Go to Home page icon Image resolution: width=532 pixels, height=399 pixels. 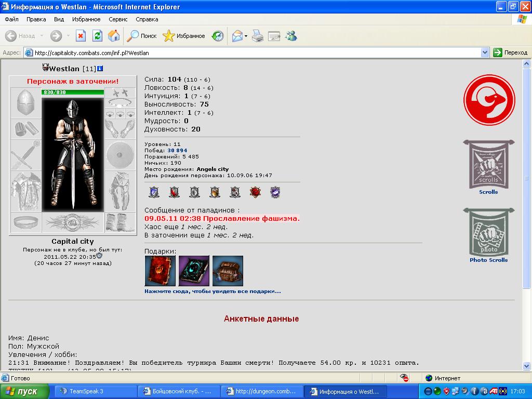pos(114,36)
